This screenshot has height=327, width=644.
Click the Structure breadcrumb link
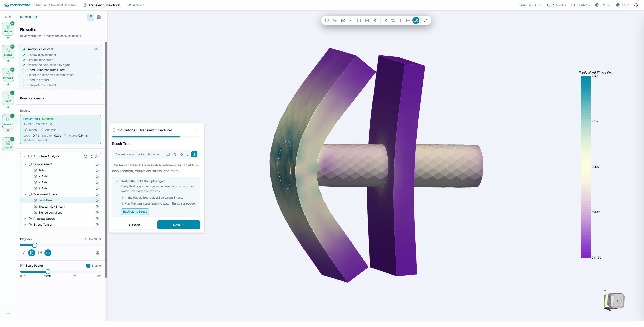click(x=41, y=5)
